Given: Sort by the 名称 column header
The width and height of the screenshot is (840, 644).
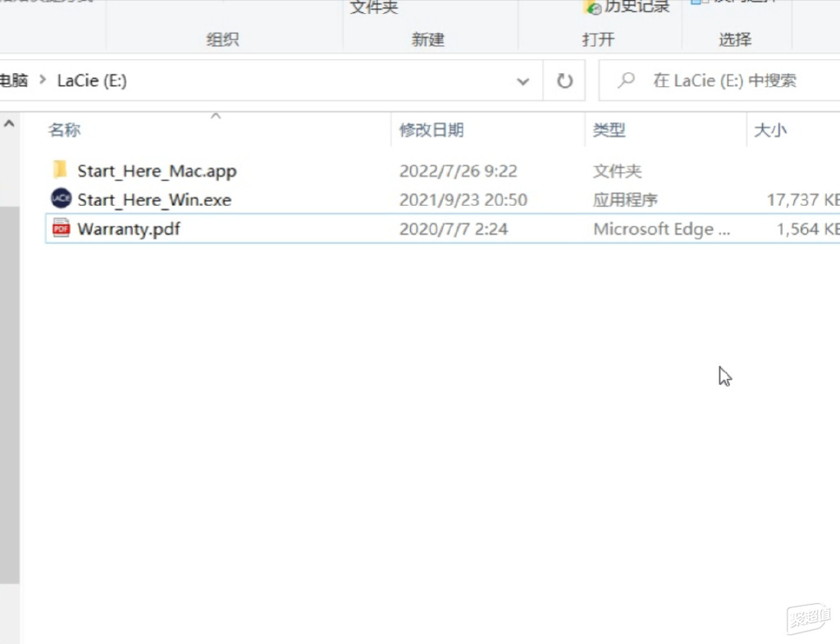Looking at the screenshot, I should point(64,130).
